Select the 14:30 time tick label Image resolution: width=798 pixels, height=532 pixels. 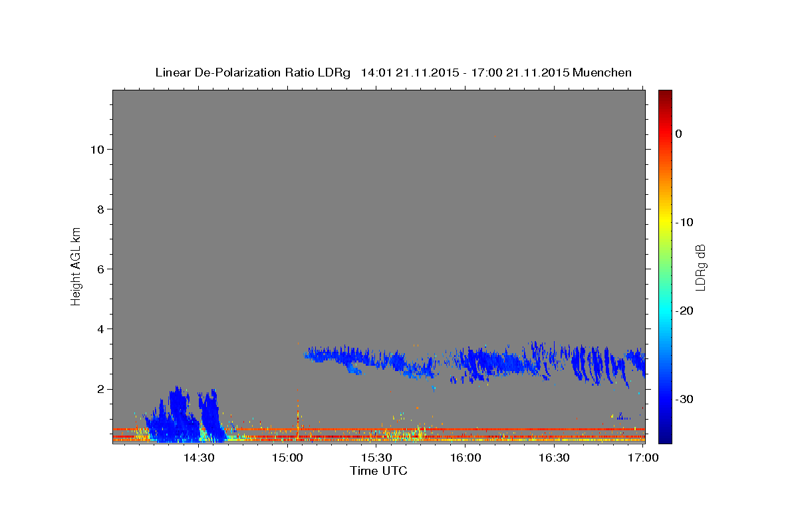(x=198, y=458)
